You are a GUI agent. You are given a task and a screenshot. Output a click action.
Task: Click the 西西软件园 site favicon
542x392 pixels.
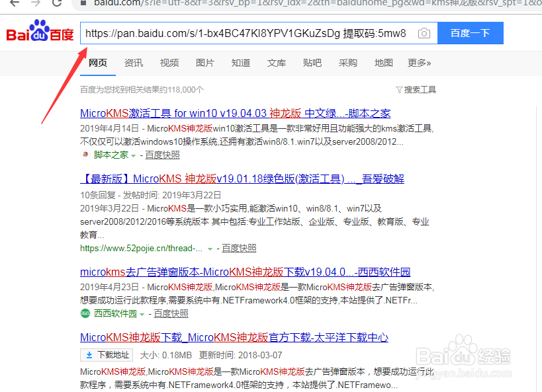(85, 313)
